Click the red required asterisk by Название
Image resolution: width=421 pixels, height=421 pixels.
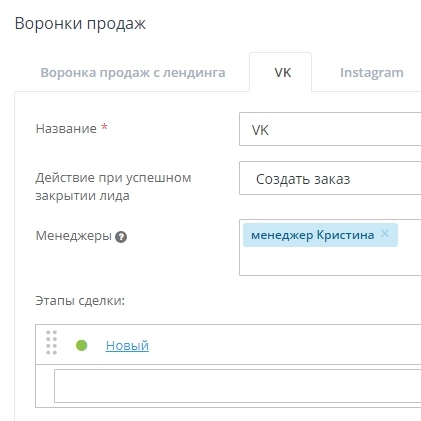coord(104,127)
